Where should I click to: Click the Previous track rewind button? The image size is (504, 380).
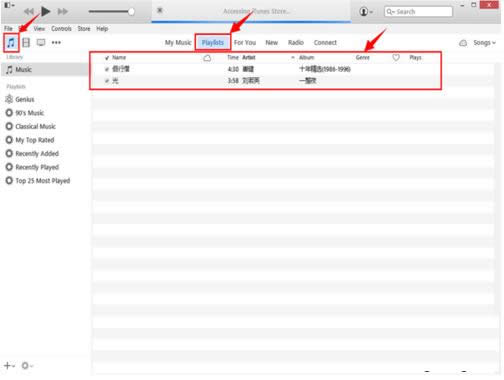29,12
